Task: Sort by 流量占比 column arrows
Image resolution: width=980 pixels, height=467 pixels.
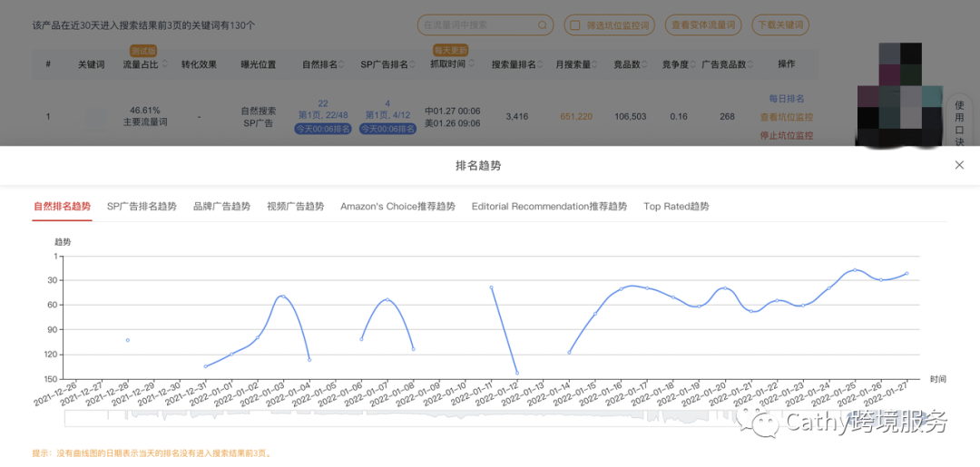Action: [x=165, y=64]
